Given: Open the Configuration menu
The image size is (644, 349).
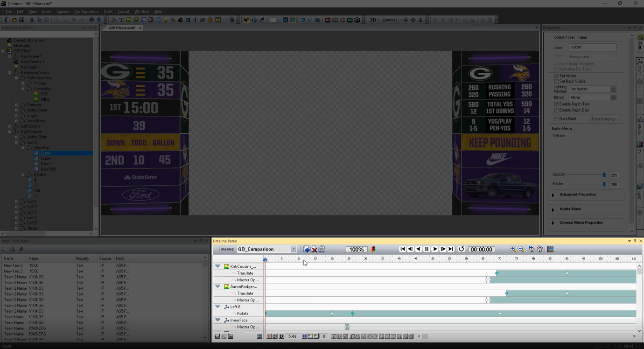Looking at the screenshot, I should [86, 12].
